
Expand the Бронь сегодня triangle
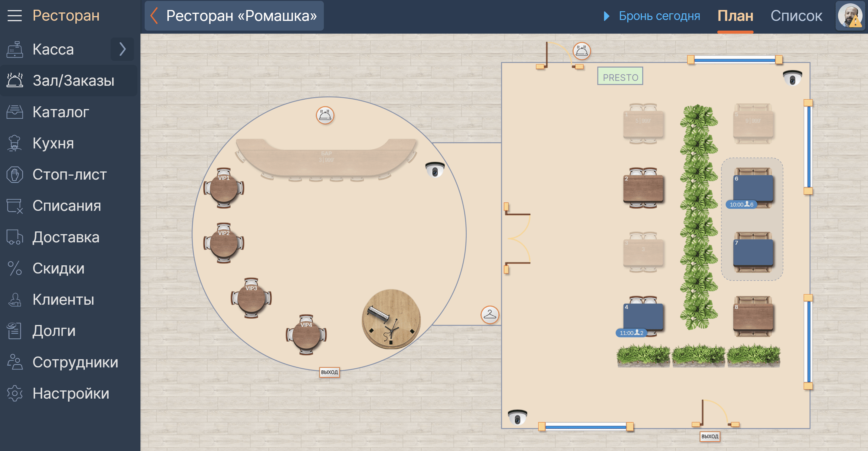point(606,16)
